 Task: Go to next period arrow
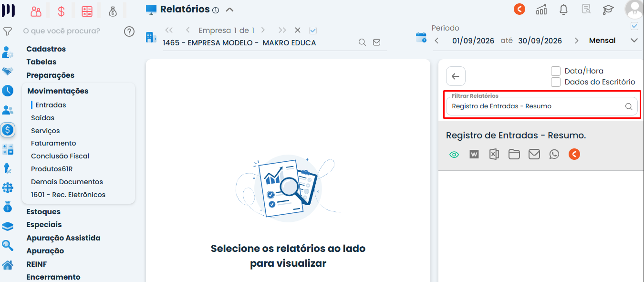[x=577, y=41]
